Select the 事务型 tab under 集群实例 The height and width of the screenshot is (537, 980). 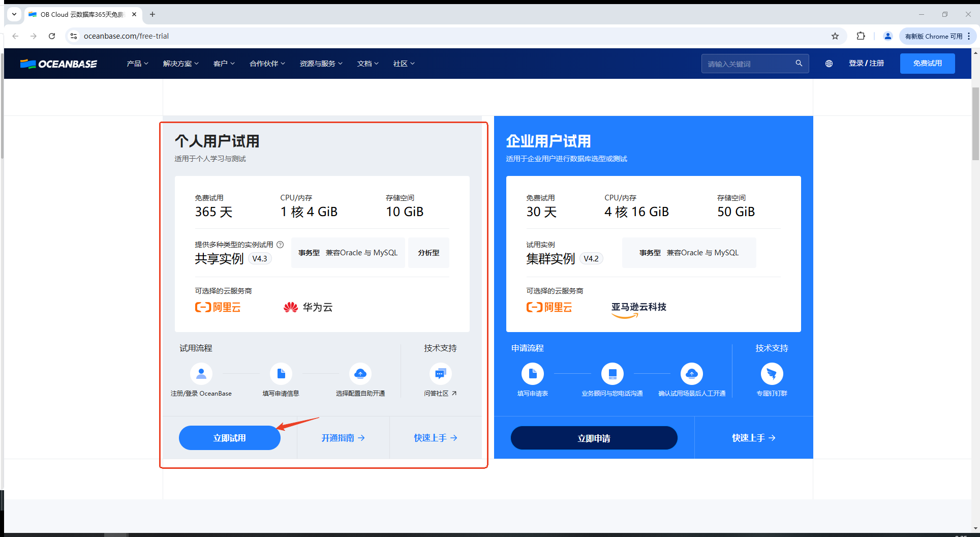point(689,253)
